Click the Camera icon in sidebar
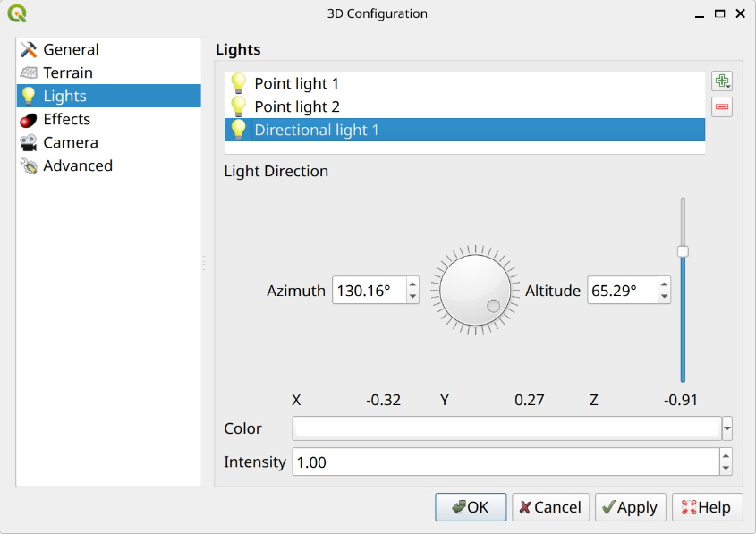756x534 pixels. point(29,142)
